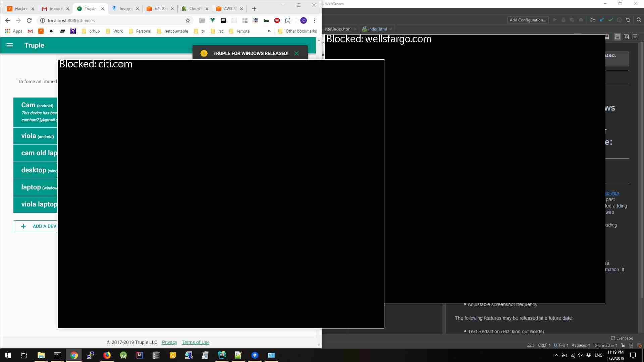Open the netcountable bookmarks folder
The width and height of the screenshot is (644, 362).
pyautogui.click(x=172, y=31)
